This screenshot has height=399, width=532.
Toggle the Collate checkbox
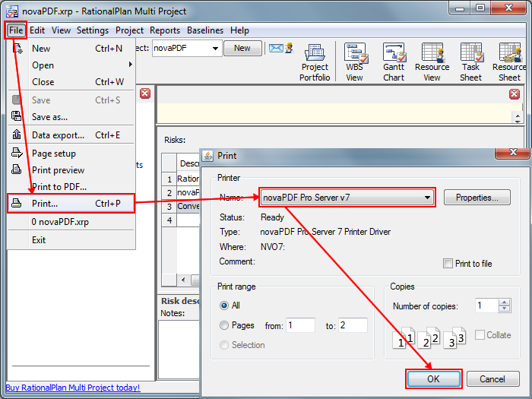(480, 335)
